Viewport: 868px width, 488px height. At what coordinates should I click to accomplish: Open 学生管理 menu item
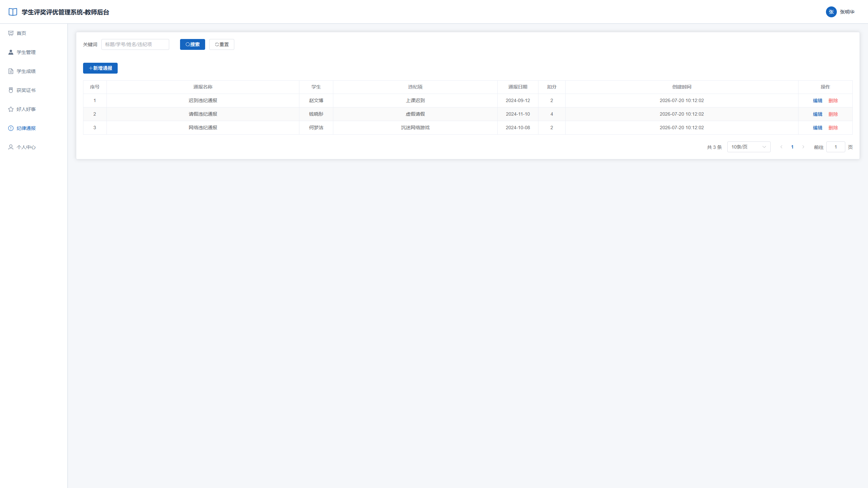34,52
